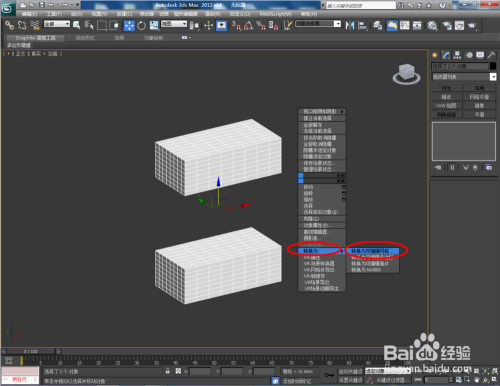Open the Create command panel tab
Image resolution: width=500 pixels, height=386 pixels.
pos(435,55)
